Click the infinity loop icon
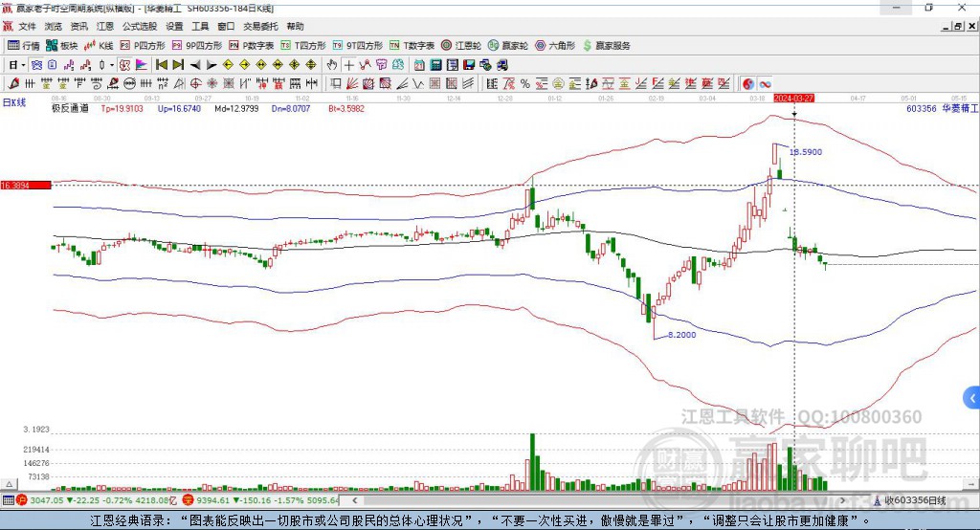The width and height of the screenshot is (980, 530). (x=765, y=84)
